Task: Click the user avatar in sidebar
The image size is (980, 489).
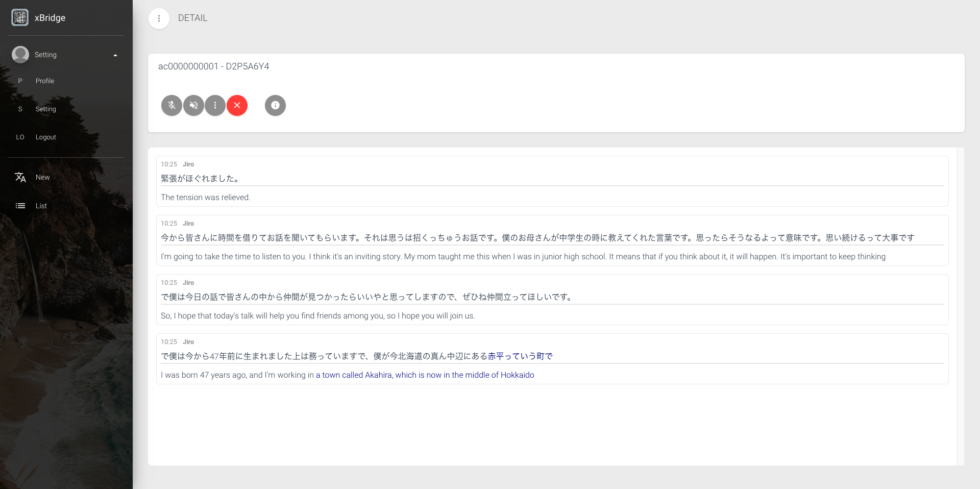Action: click(20, 55)
